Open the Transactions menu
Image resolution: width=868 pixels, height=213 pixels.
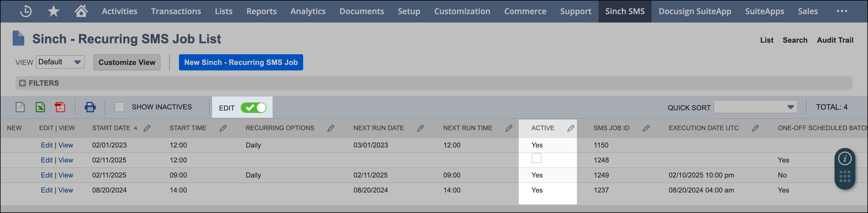point(176,11)
